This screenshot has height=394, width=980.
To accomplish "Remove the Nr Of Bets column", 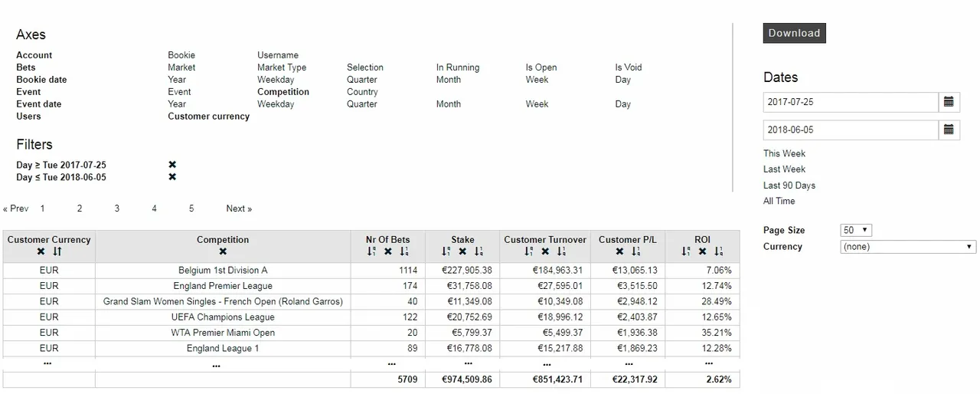I will coord(388,251).
